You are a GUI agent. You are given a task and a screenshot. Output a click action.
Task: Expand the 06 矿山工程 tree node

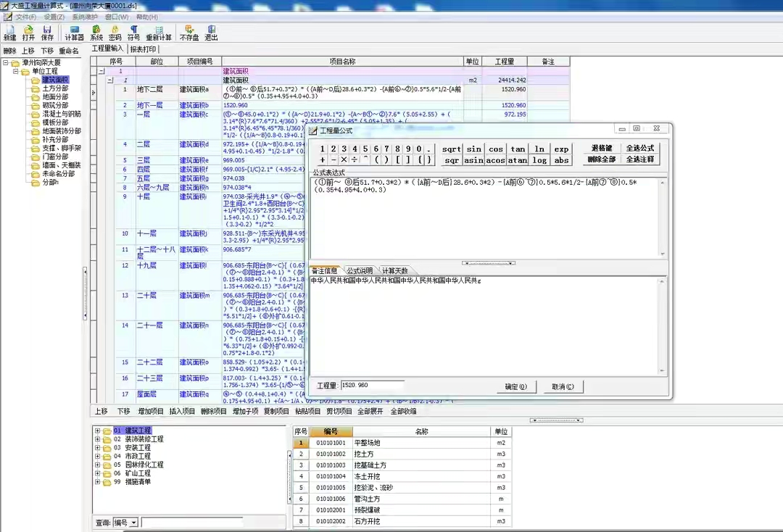click(98, 473)
